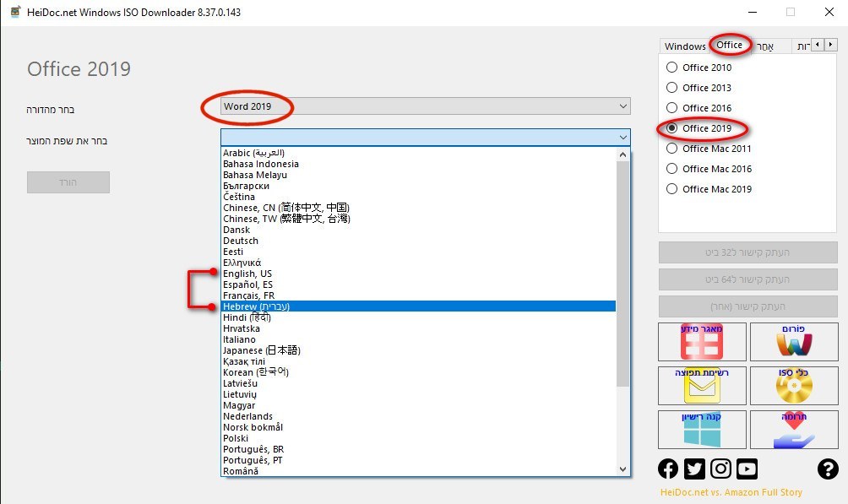Click the question mark help icon
The height and width of the screenshot is (504, 848).
[827, 469]
